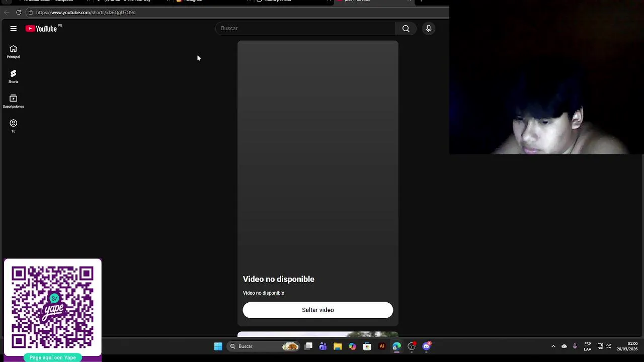Click the YouTube Buscar search field

[306, 29]
